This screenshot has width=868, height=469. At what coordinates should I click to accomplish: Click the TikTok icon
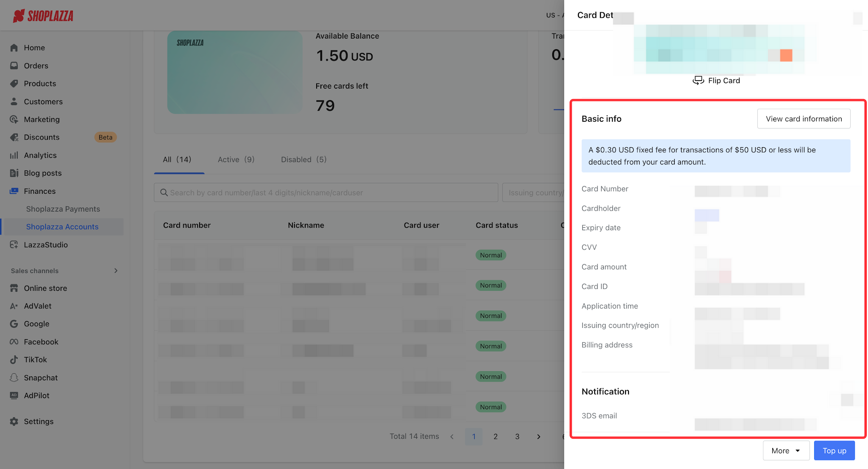click(x=14, y=360)
